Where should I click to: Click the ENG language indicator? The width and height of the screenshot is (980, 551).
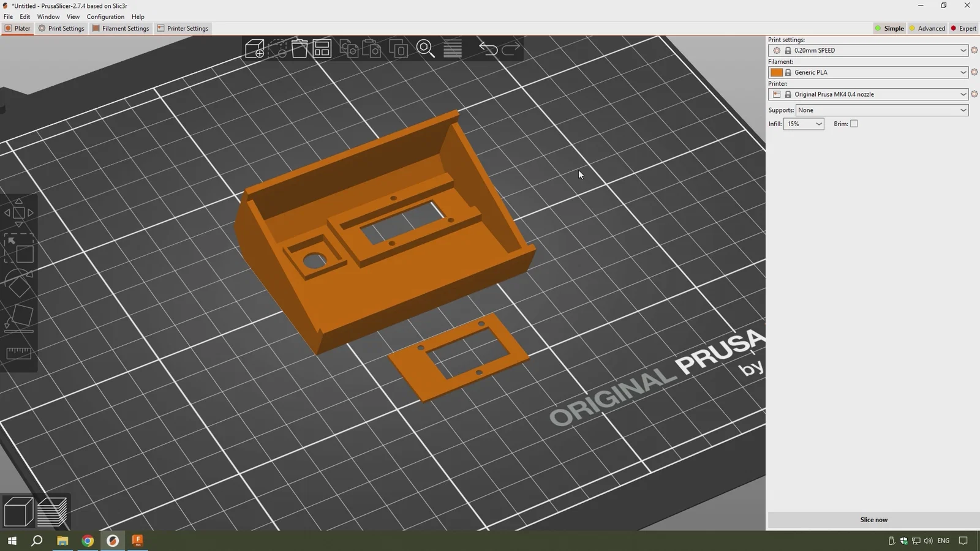pyautogui.click(x=943, y=541)
